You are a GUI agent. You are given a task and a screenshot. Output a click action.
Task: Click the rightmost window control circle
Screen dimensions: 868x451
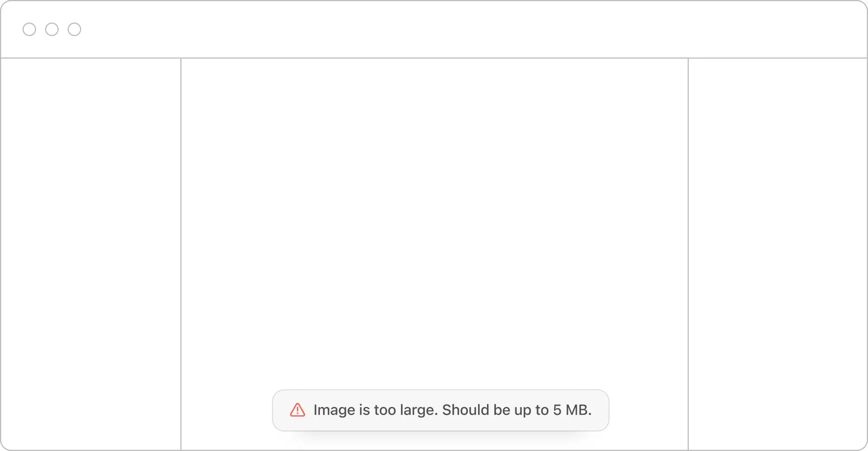coord(74,29)
